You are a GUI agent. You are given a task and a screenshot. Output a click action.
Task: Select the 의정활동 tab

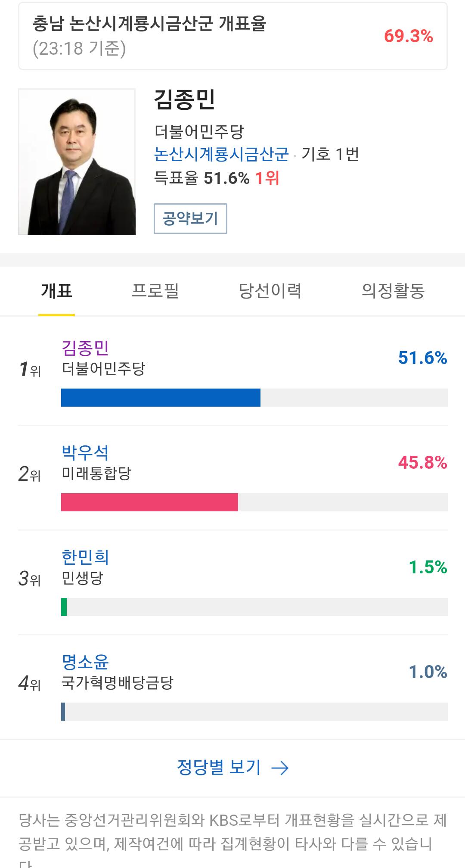[393, 291]
